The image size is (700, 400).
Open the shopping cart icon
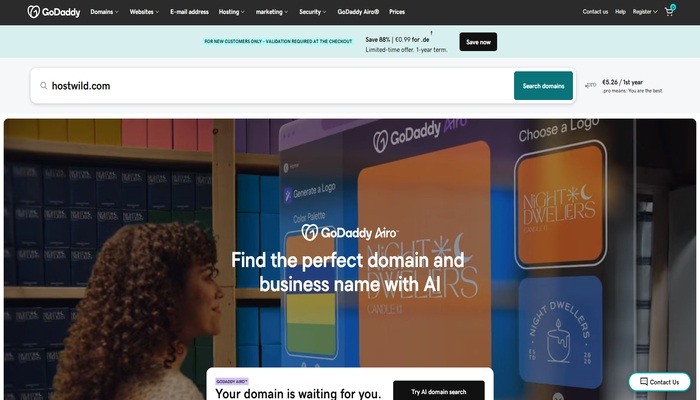tap(669, 12)
